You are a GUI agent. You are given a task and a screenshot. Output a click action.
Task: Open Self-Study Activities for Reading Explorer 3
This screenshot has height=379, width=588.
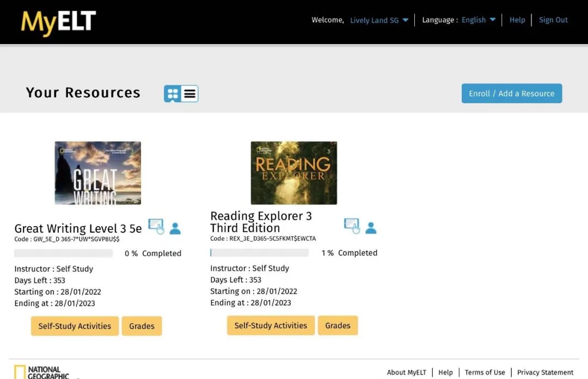[x=271, y=325]
